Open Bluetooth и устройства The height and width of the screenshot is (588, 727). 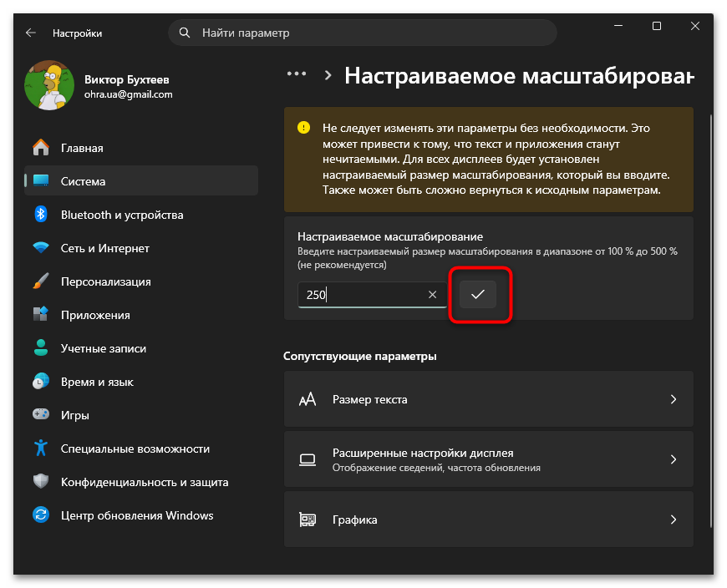tap(141, 215)
